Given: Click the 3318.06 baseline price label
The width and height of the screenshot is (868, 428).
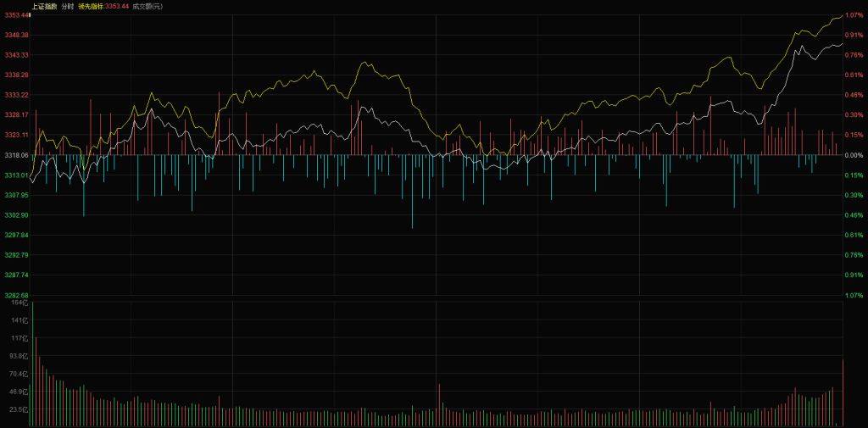Looking at the screenshot, I should (x=16, y=155).
